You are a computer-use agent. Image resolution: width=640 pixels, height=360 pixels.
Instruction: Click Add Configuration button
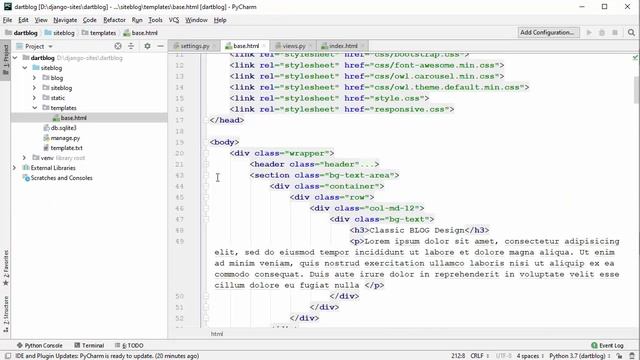tap(548, 33)
